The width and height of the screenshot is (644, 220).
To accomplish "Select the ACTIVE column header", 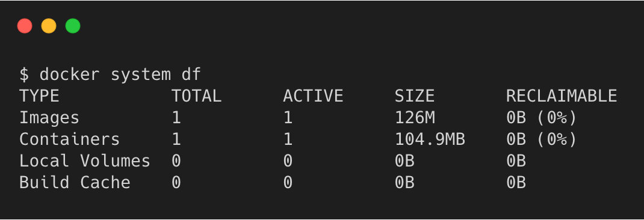I will (x=313, y=96).
